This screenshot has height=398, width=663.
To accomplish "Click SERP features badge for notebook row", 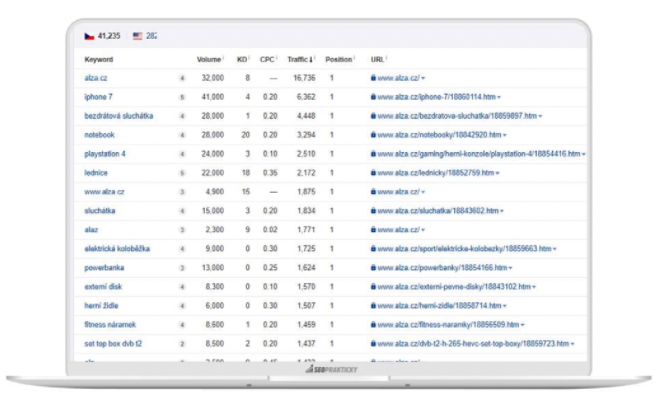I will (x=182, y=135).
